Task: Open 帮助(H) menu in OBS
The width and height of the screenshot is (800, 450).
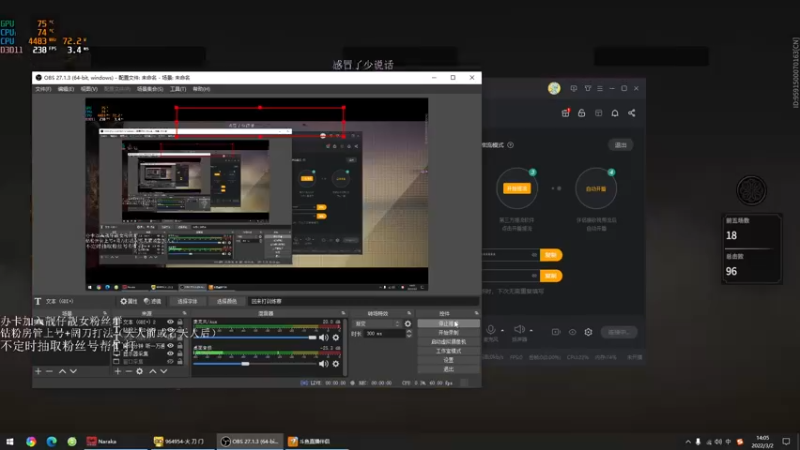Action: (201, 89)
